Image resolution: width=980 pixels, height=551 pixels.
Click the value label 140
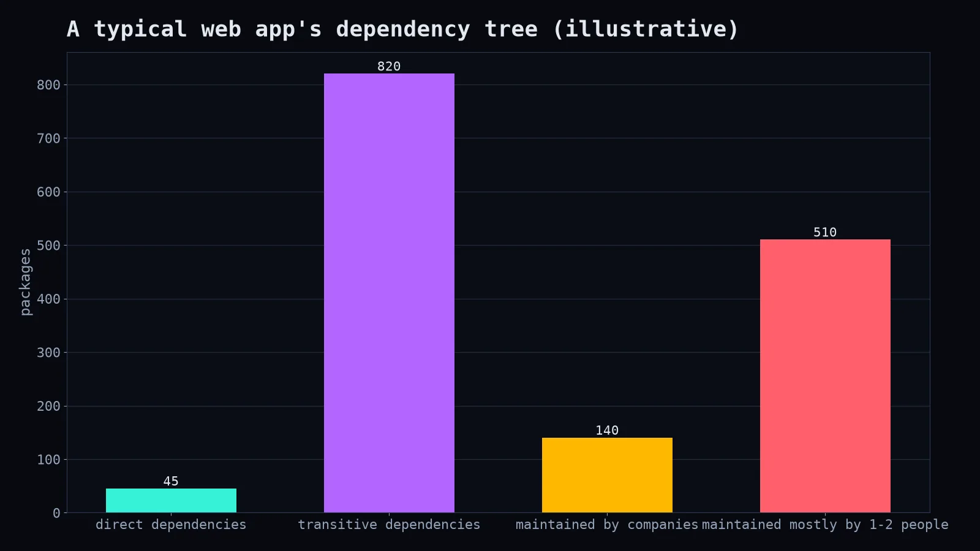[x=607, y=430]
